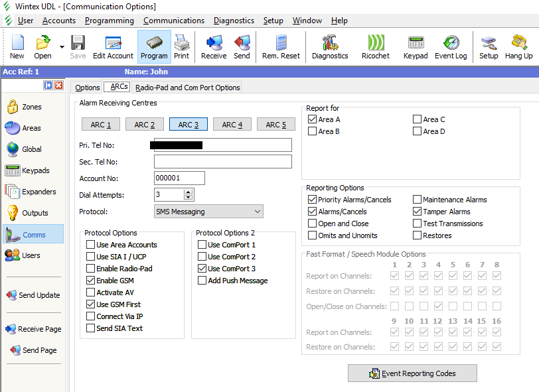Image resolution: width=539 pixels, height=392 pixels.
Task: Click the Print toolbar icon
Action: point(181,46)
